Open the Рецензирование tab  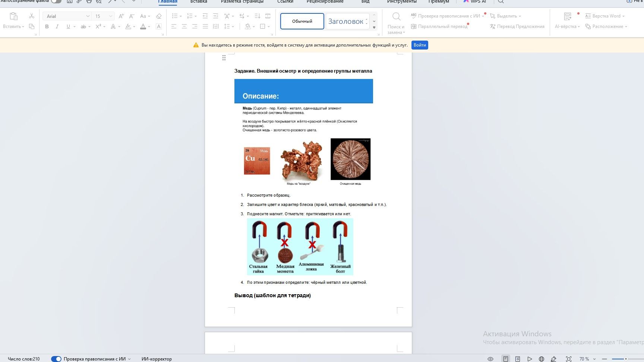click(325, 1)
